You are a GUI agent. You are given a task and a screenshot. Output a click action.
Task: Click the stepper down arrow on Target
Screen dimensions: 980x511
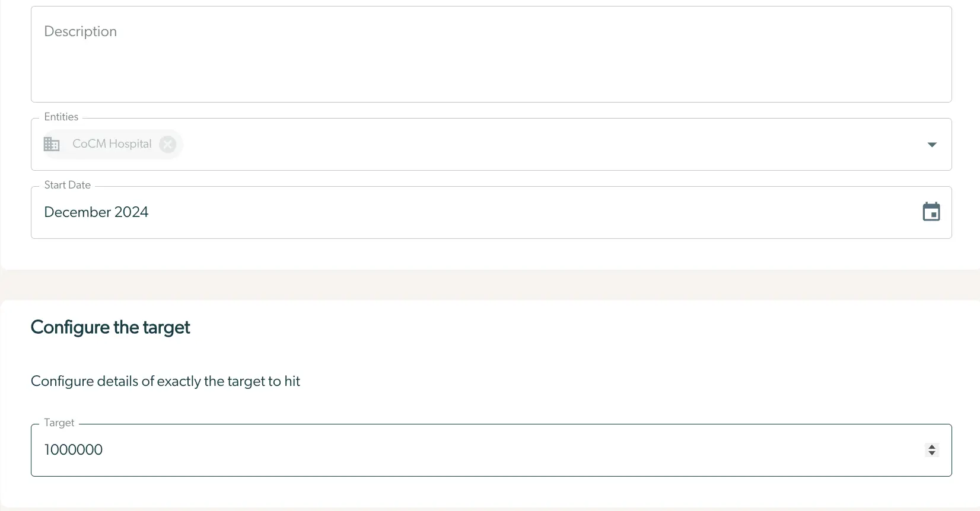931,453
